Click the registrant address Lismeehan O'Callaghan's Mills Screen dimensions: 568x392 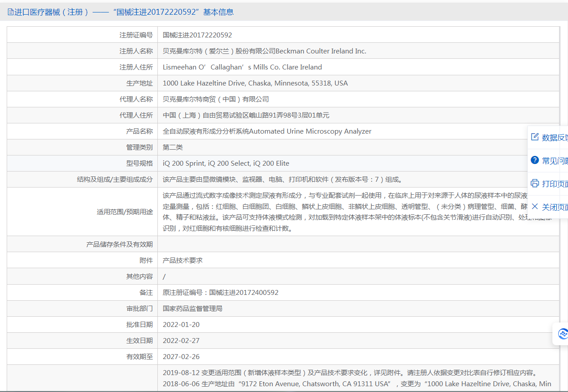pos(242,67)
